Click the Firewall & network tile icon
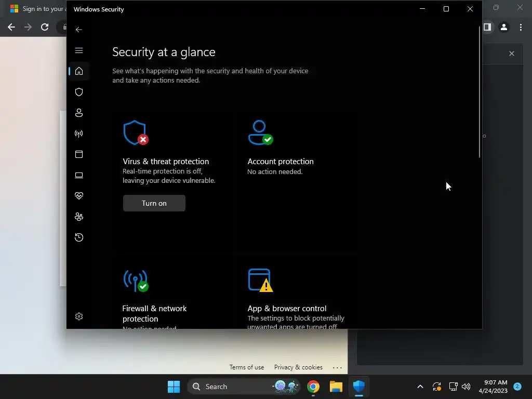Viewport: 532px width, 399px height. [136, 281]
